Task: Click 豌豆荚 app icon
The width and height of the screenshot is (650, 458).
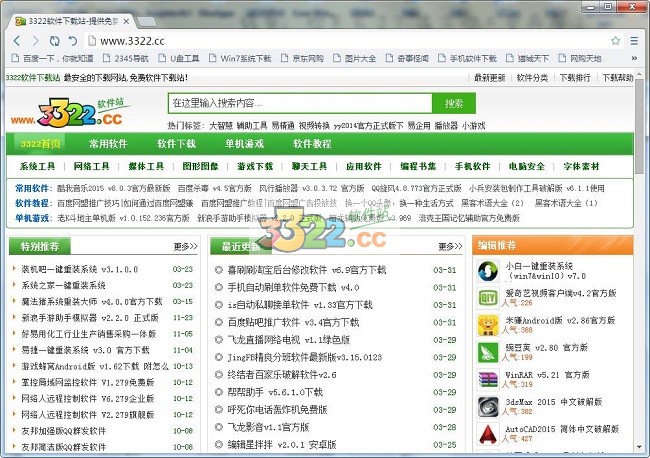Action: 488,352
